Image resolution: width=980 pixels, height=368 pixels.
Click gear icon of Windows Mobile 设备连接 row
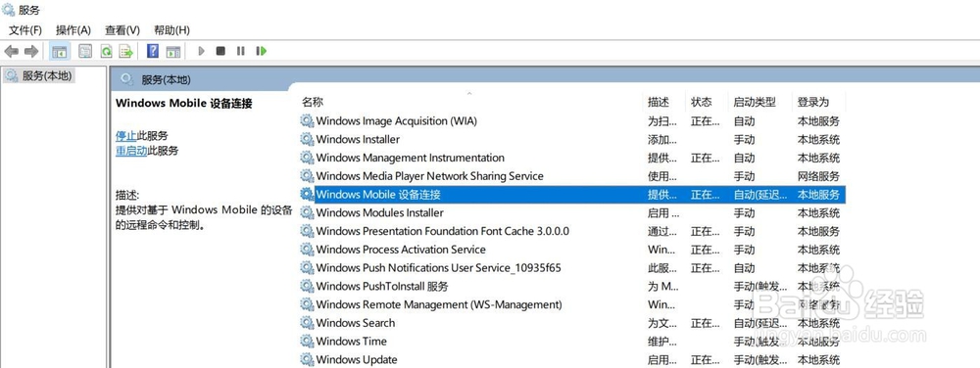pyautogui.click(x=307, y=194)
